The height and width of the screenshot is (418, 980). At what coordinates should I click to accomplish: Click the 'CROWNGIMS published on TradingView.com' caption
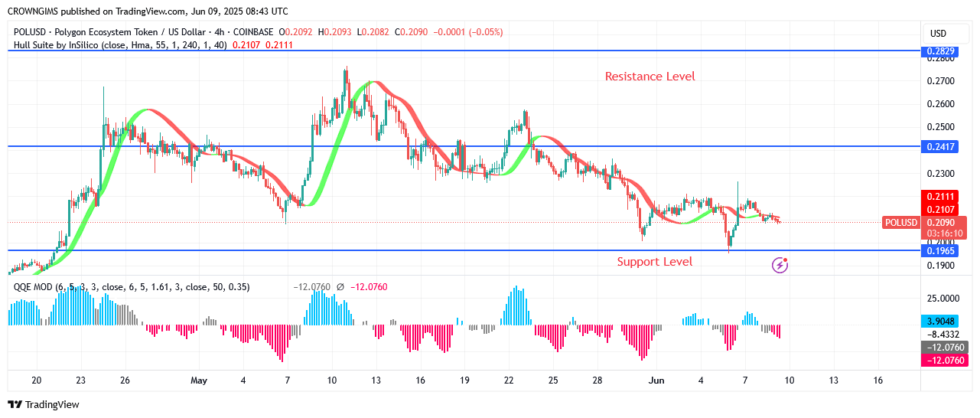pyautogui.click(x=98, y=11)
